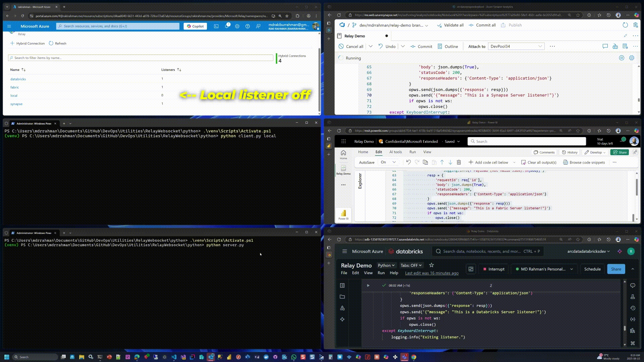Open Azure portal feedback icon

pyautogui.click(x=258, y=26)
